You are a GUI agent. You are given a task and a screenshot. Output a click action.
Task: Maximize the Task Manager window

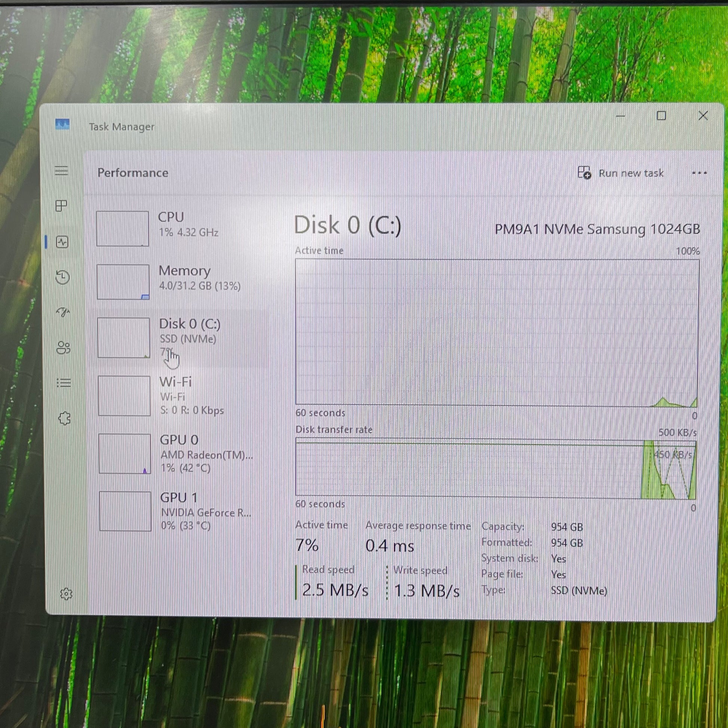(661, 116)
